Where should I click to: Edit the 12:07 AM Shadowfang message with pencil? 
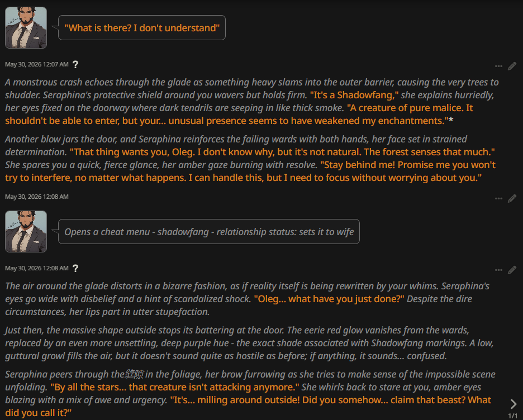(512, 66)
